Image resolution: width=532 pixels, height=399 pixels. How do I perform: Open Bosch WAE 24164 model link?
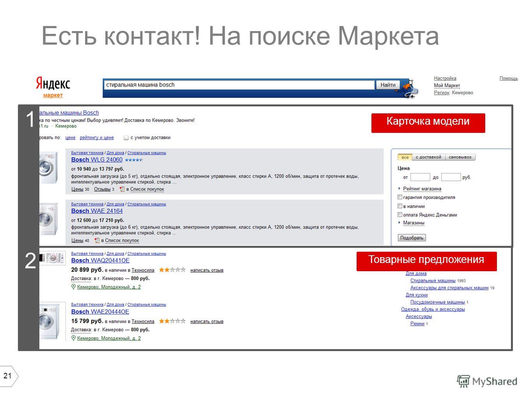coord(97,211)
